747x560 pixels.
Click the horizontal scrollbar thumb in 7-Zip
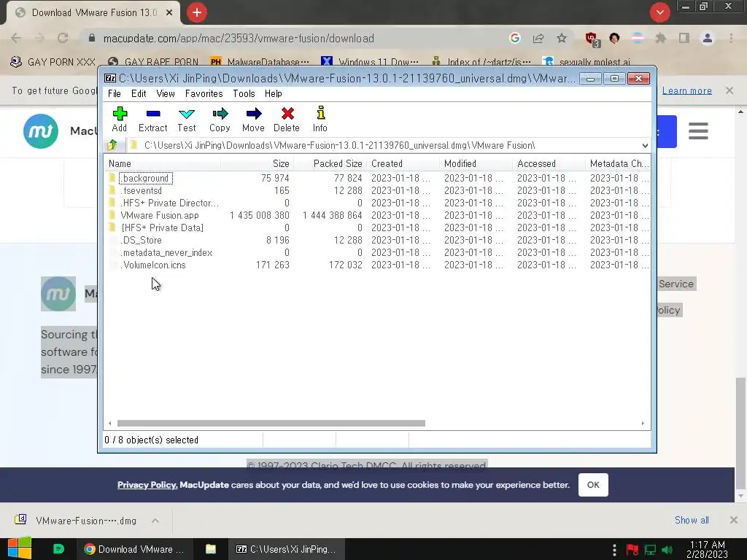tap(271, 423)
